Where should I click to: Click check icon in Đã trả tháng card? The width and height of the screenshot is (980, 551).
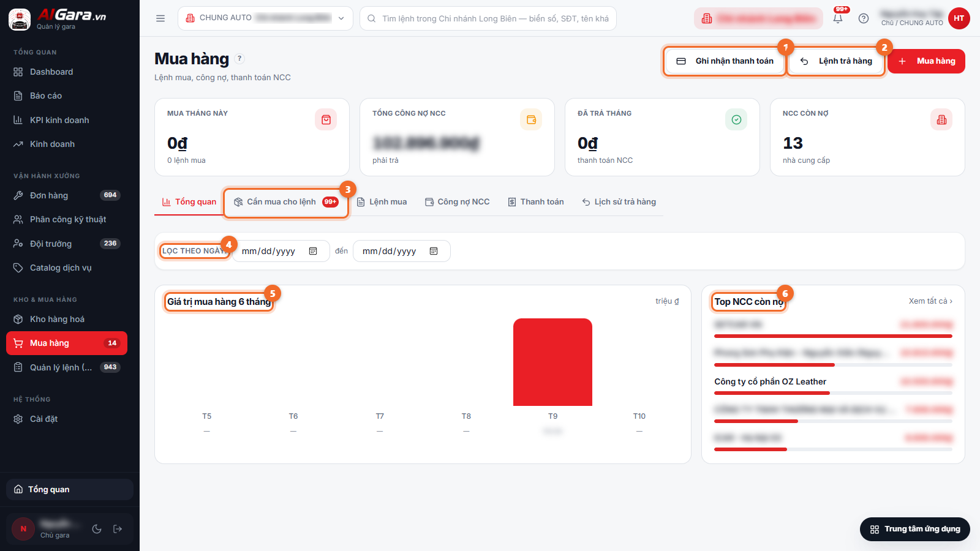(x=736, y=119)
